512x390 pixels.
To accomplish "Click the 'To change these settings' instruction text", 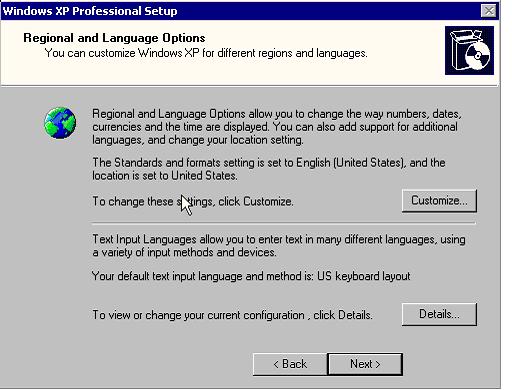I will click(x=193, y=201).
